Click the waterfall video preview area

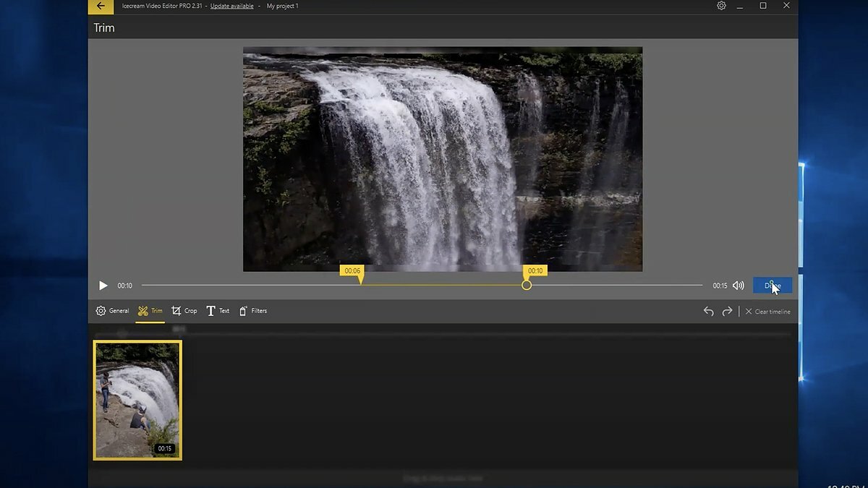tap(443, 159)
